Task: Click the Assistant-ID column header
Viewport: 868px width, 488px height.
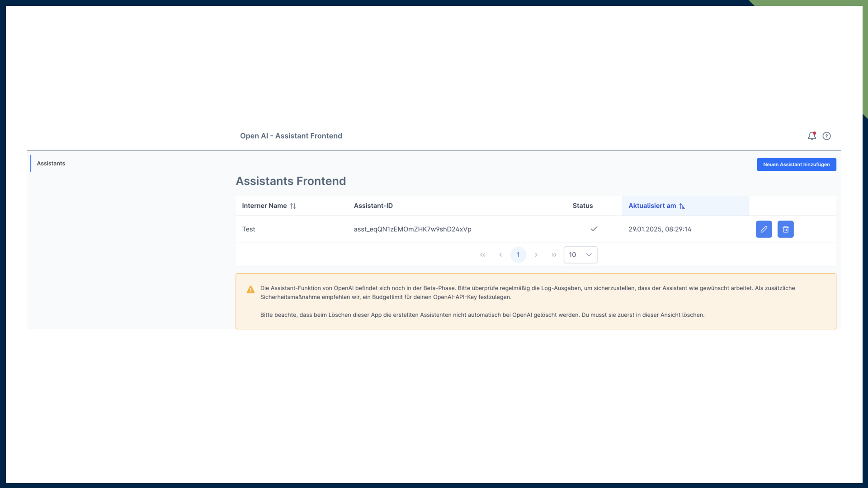Action: coord(373,206)
